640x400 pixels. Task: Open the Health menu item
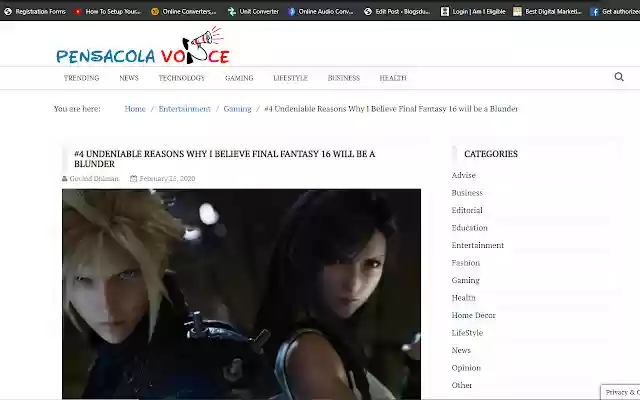click(x=393, y=78)
